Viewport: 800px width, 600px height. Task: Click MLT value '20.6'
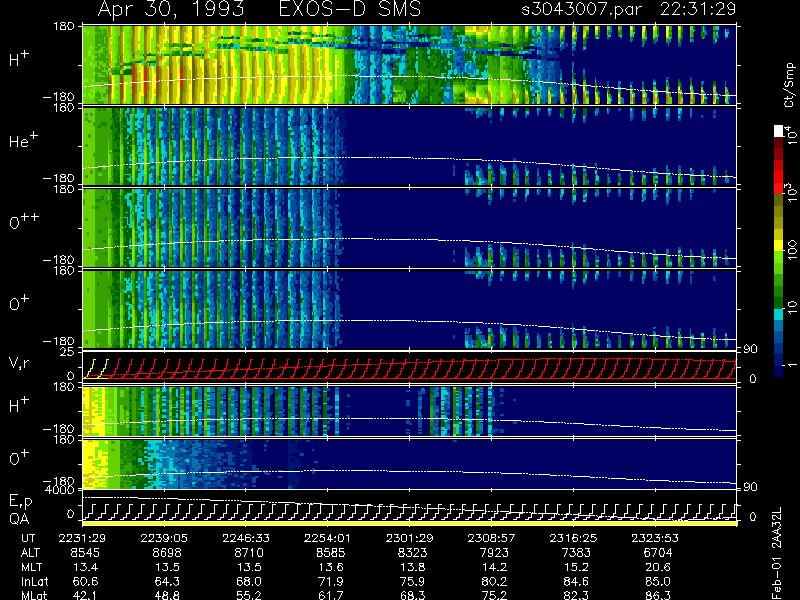[658, 567]
